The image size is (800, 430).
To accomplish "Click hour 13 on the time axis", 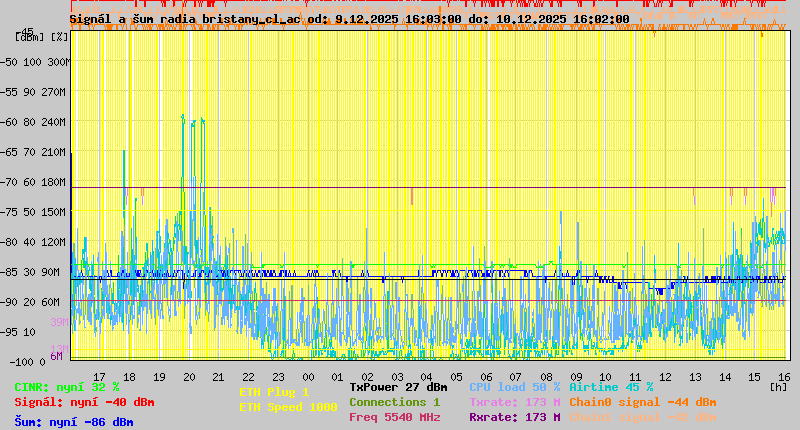I will pyautogui.click(x=695, y=376).
